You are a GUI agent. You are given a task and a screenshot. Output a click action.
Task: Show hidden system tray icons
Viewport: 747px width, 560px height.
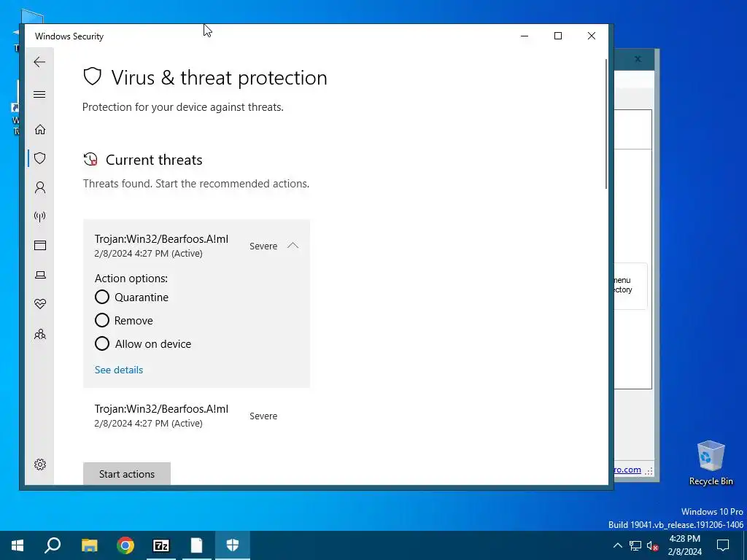[x=617, y=545]
